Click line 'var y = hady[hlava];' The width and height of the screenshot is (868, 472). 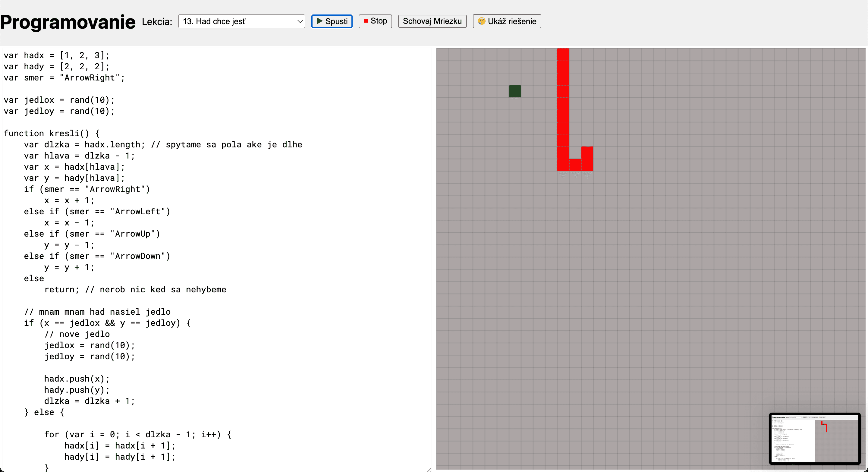[74, 178]
